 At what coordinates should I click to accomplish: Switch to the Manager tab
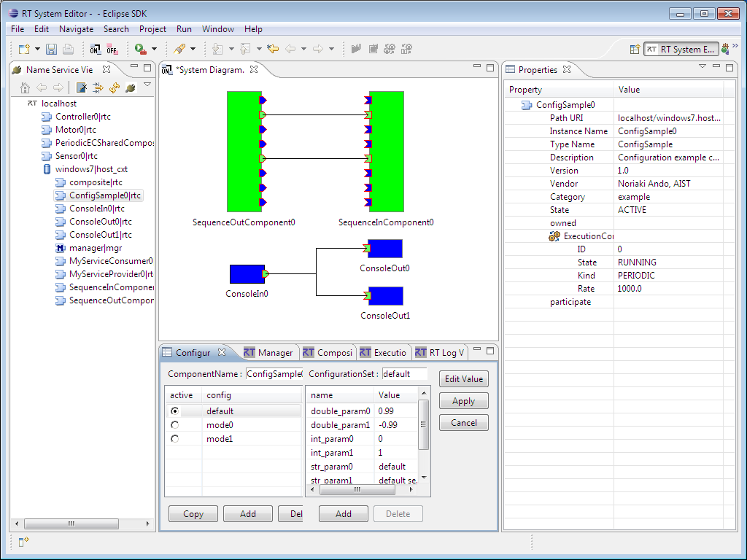click(268, 352)
